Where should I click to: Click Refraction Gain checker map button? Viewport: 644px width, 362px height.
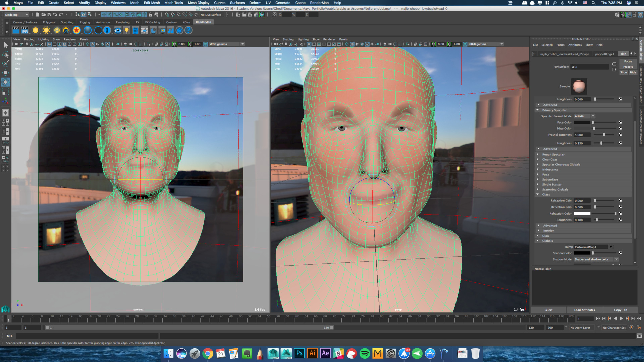tap(620, 201)
